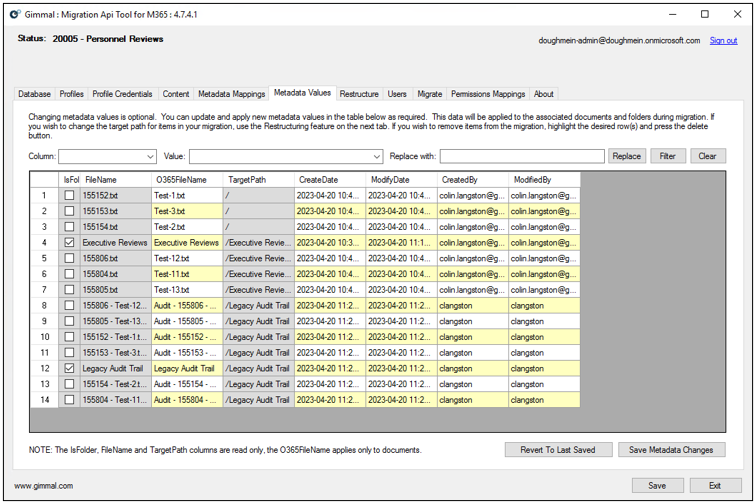Switch to the Restructure tab

[359, 94]
